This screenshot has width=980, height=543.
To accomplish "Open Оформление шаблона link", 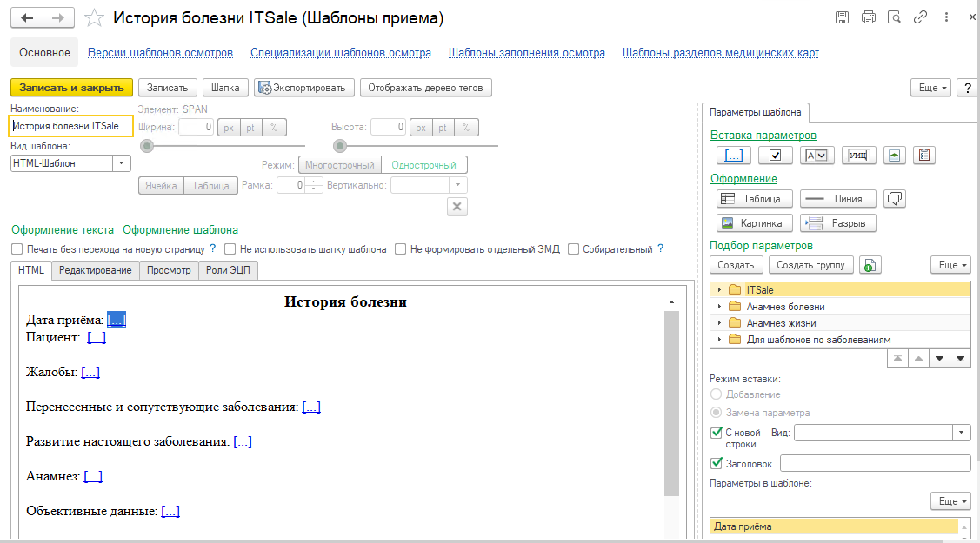I will [180, 229].
